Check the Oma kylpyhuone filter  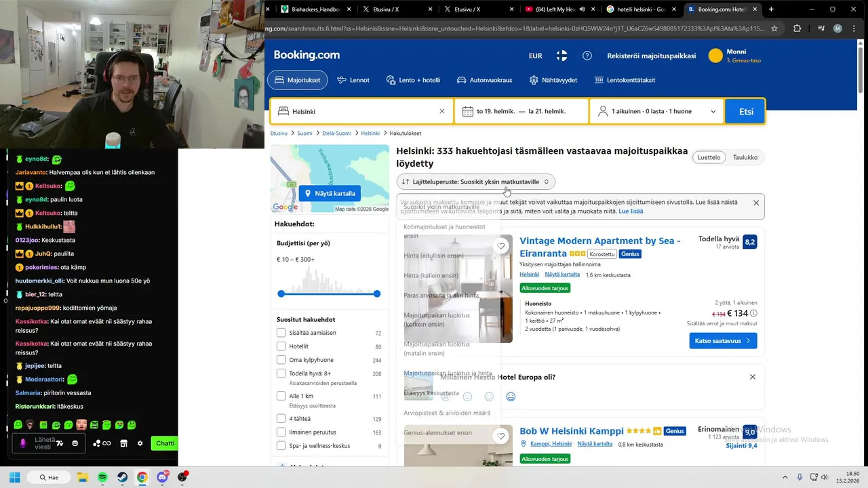click(x=281, y=360)
